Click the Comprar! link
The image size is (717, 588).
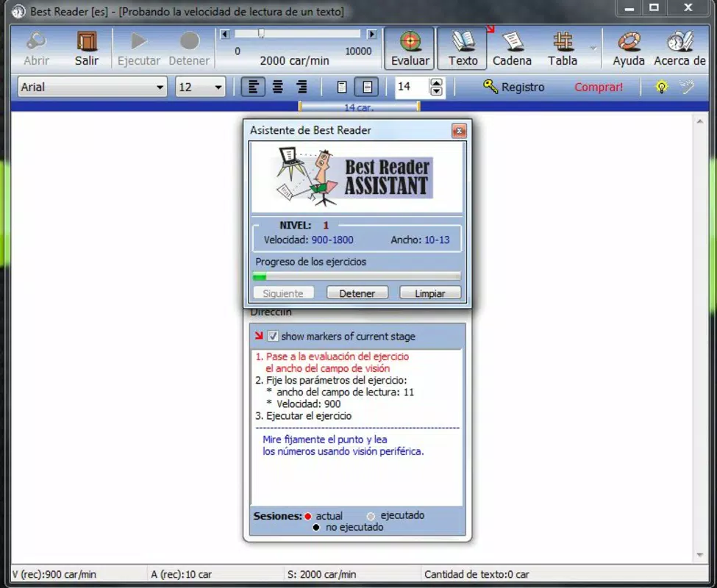pyautogui.click(x=598, y=87)
